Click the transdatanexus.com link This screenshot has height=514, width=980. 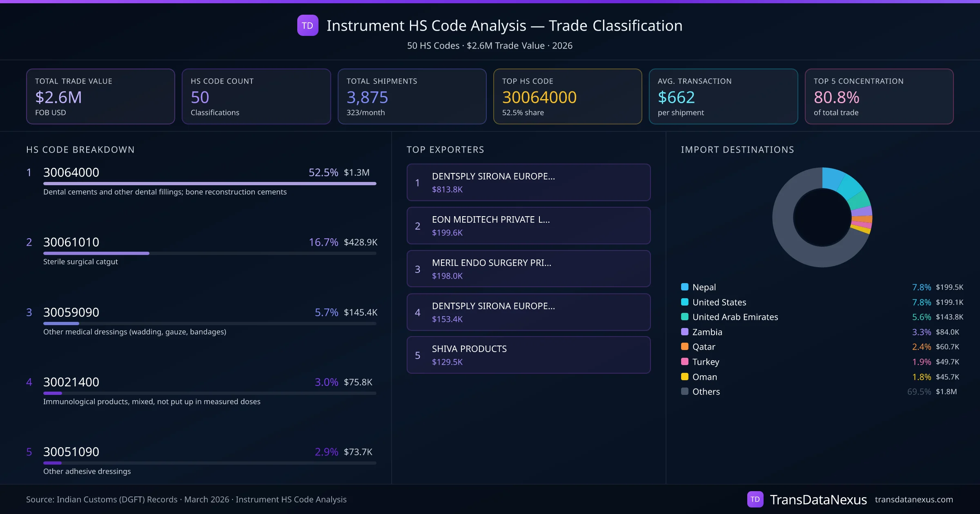(913, 499)
